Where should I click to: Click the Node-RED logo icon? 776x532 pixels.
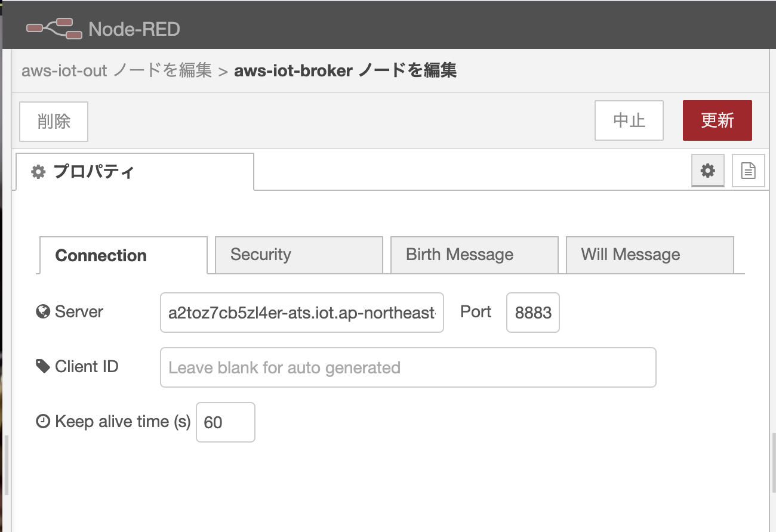[x=54, y=28]
